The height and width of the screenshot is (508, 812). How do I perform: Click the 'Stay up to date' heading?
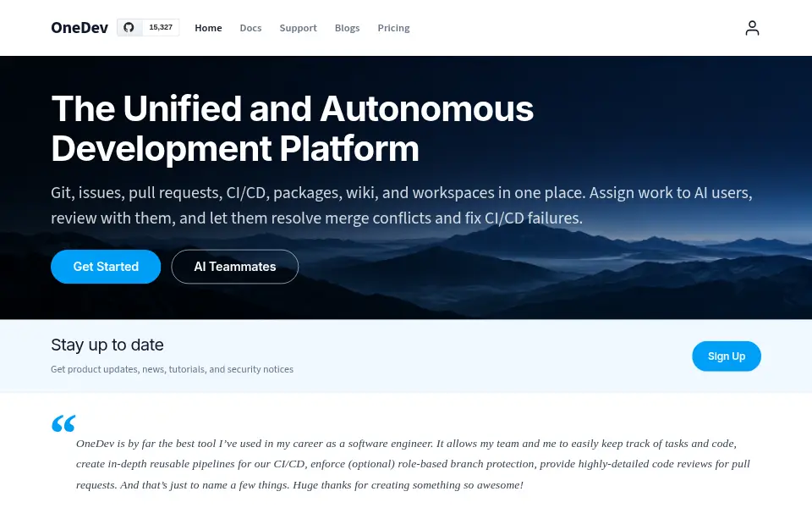point(107,345)
